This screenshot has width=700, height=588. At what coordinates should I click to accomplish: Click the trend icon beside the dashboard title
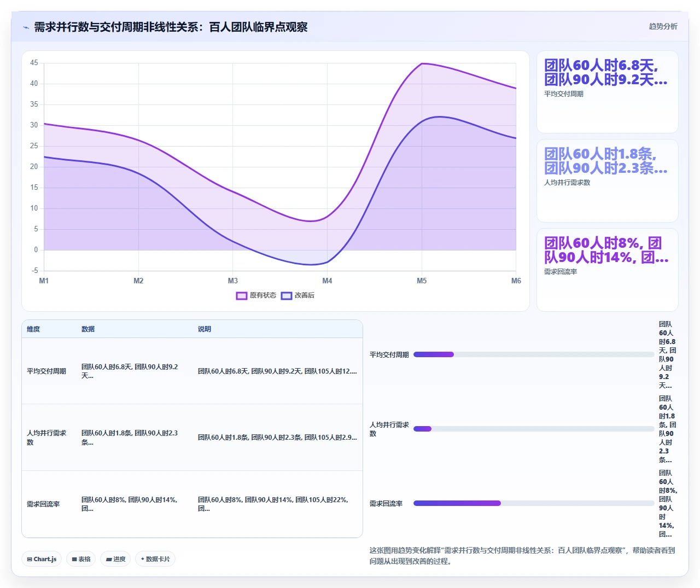coord(26,27)
